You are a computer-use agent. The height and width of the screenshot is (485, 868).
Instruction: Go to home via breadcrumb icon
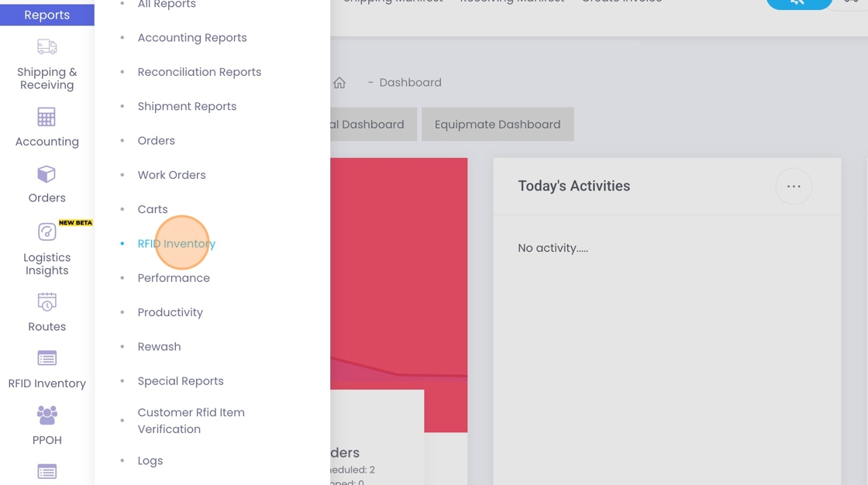click(339, 83)
